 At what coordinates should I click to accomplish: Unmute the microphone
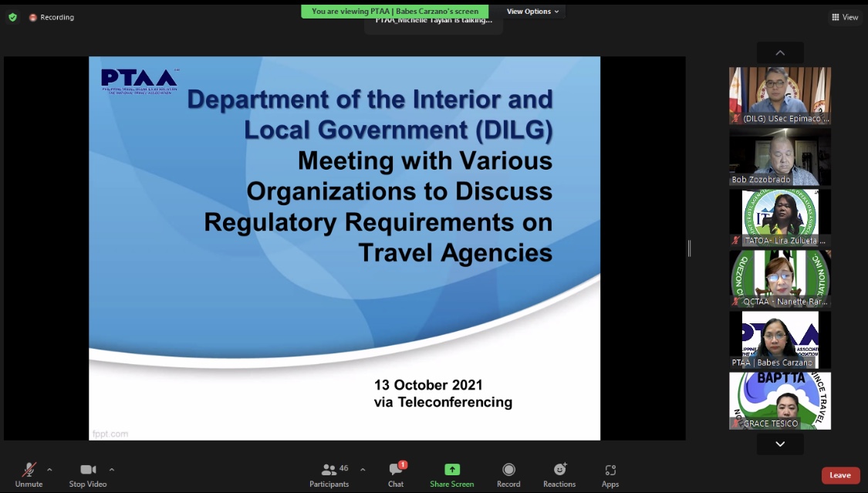[29, 474]
